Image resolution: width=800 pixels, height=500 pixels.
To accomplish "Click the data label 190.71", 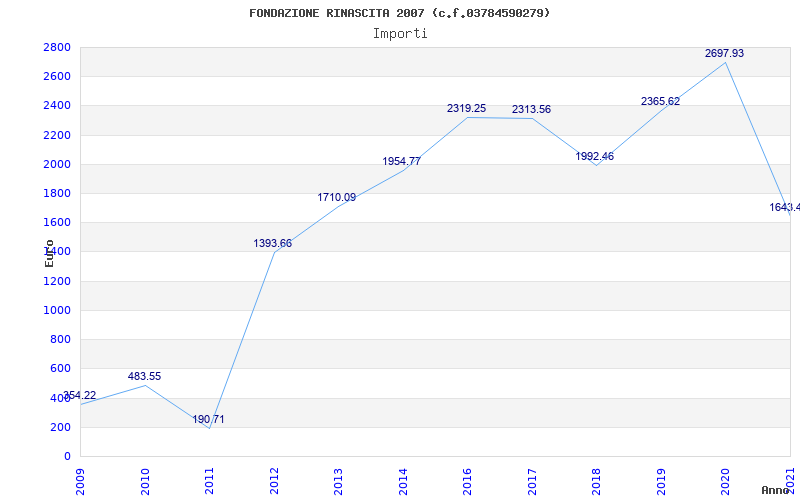I will tap(208, 419).
